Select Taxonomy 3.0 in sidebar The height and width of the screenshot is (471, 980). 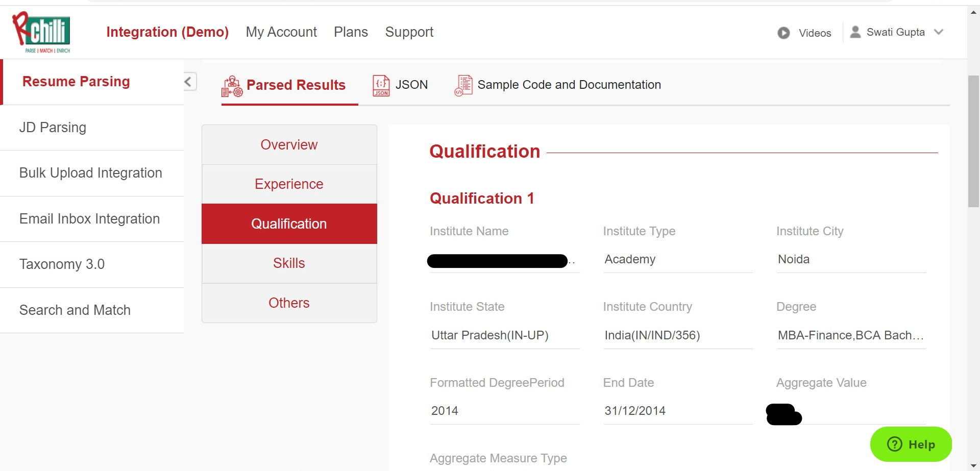click(62, 264)
